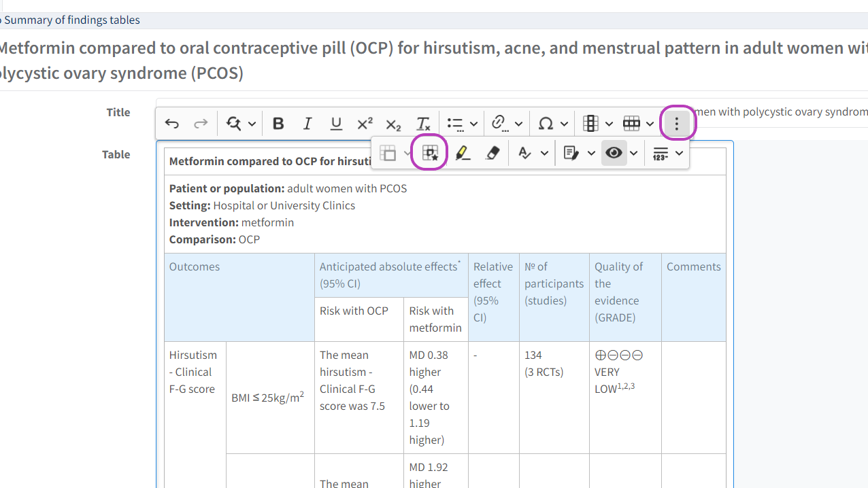
Task: Toggle the eye visibility button
Action: point(614,154)
